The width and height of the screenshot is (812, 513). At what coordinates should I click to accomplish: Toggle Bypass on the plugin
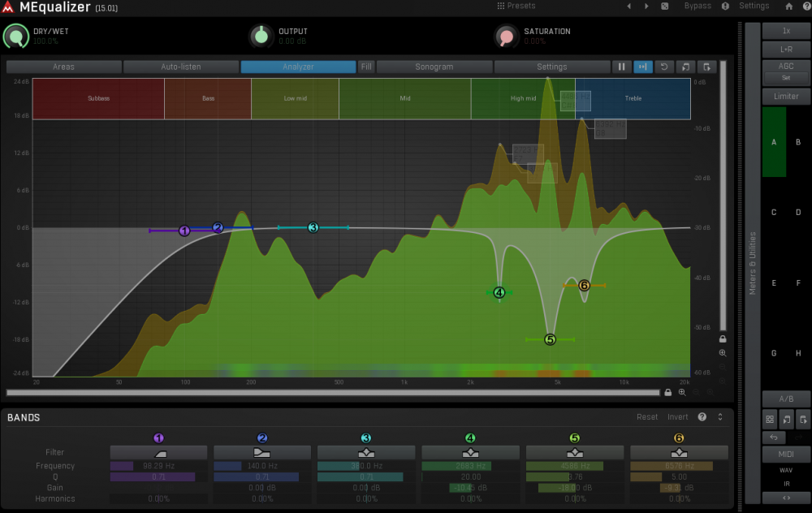[x=698, y=6]
